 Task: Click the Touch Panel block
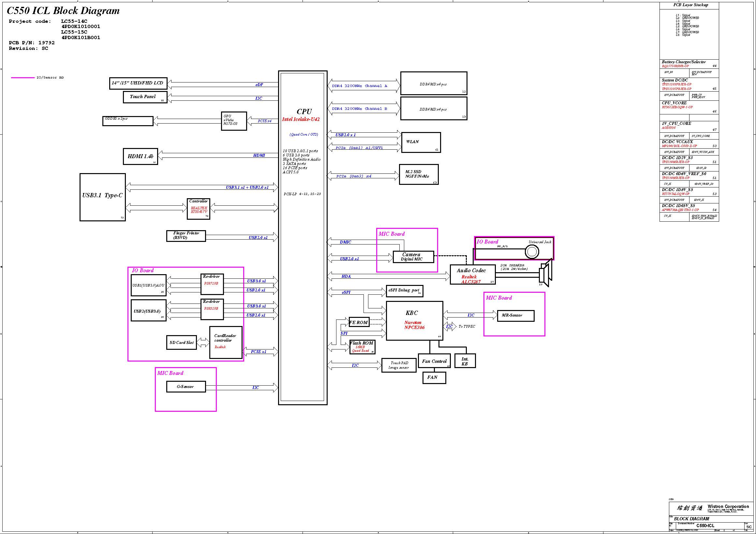(145, 97)
